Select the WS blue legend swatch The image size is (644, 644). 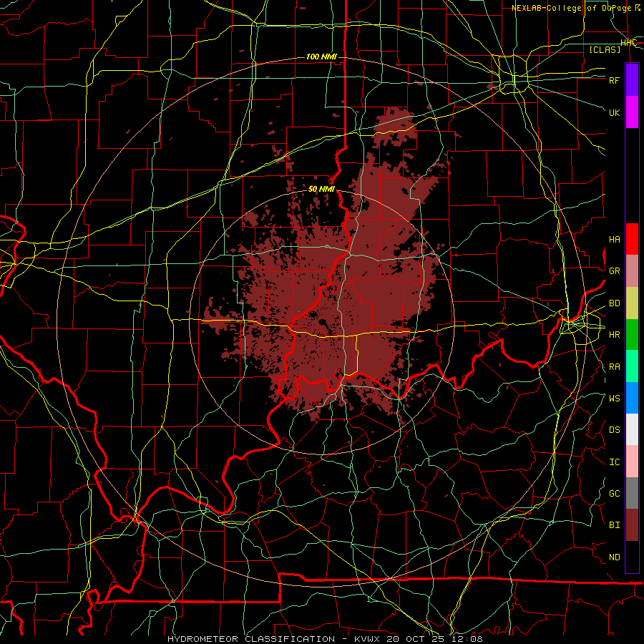632,398
